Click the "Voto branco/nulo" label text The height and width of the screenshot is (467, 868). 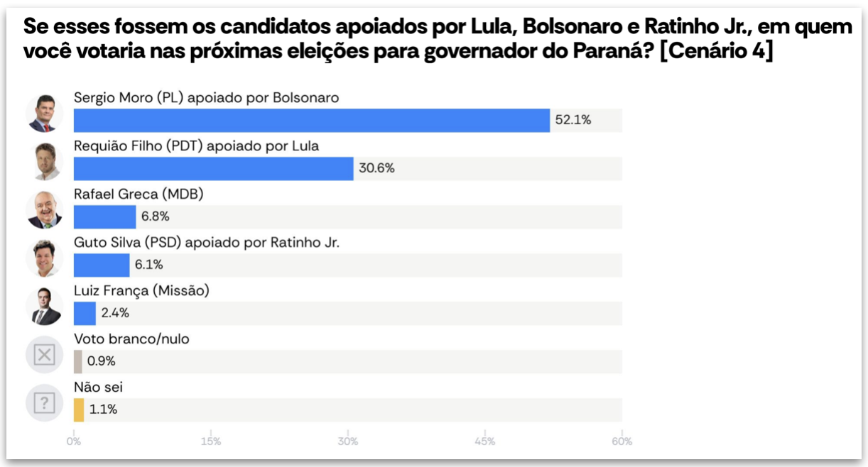131,339
